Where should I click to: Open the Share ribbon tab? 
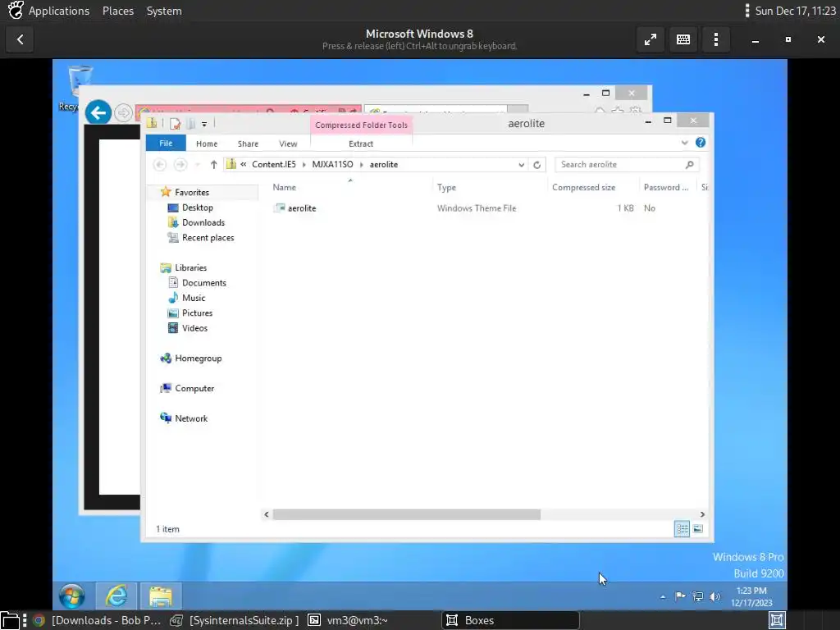pos(248,144)
